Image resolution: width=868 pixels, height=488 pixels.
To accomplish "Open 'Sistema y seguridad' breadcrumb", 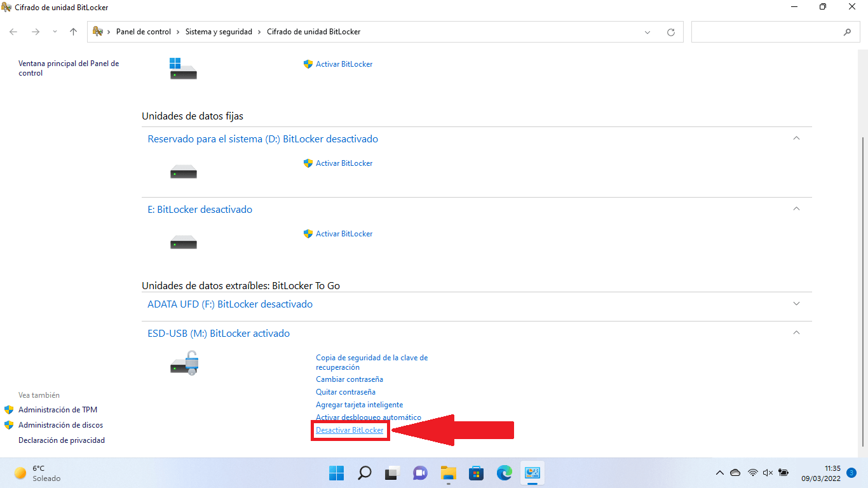I will click(219, 32).
